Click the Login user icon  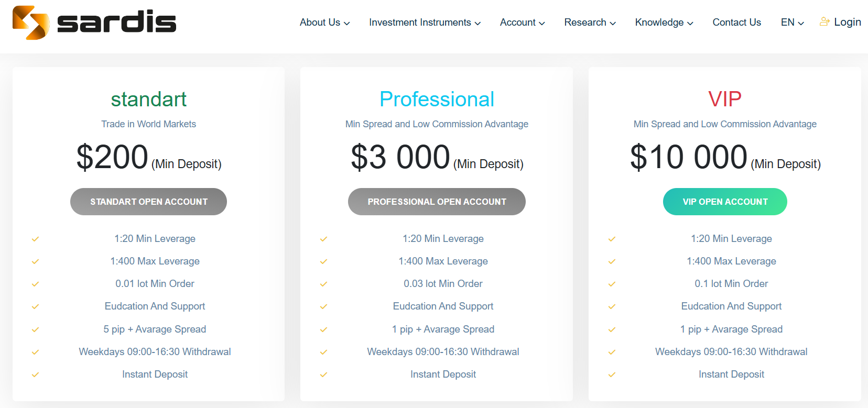(x=824, y=22)
